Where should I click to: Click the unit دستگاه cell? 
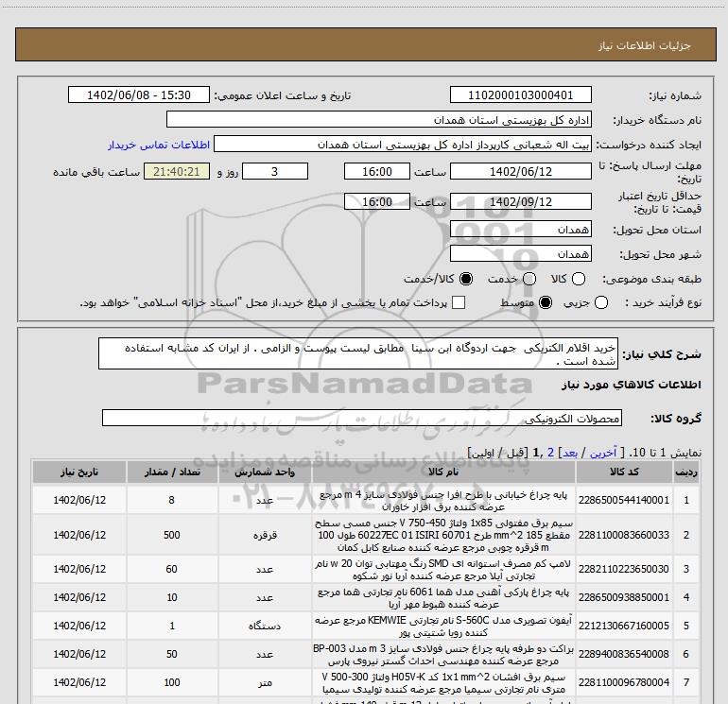(x=265, y=626)
